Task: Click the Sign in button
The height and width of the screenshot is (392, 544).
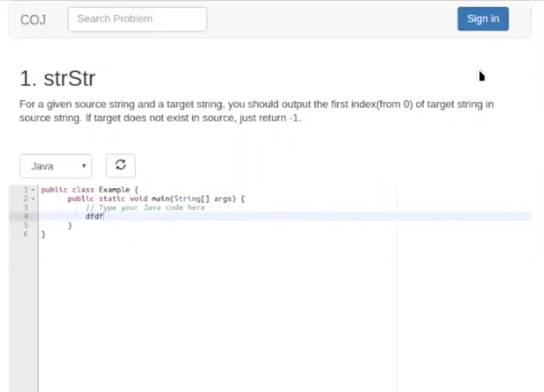Action: [x=482, y=19]
